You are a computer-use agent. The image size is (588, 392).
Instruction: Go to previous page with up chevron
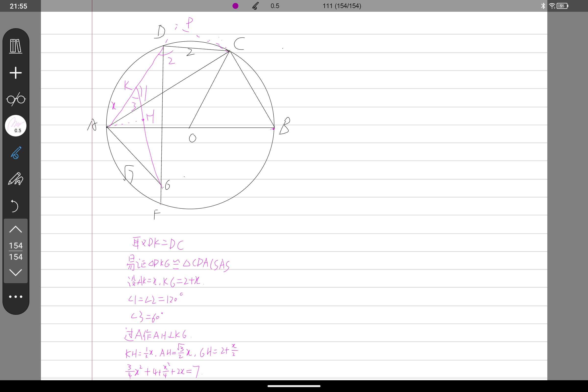15,229
